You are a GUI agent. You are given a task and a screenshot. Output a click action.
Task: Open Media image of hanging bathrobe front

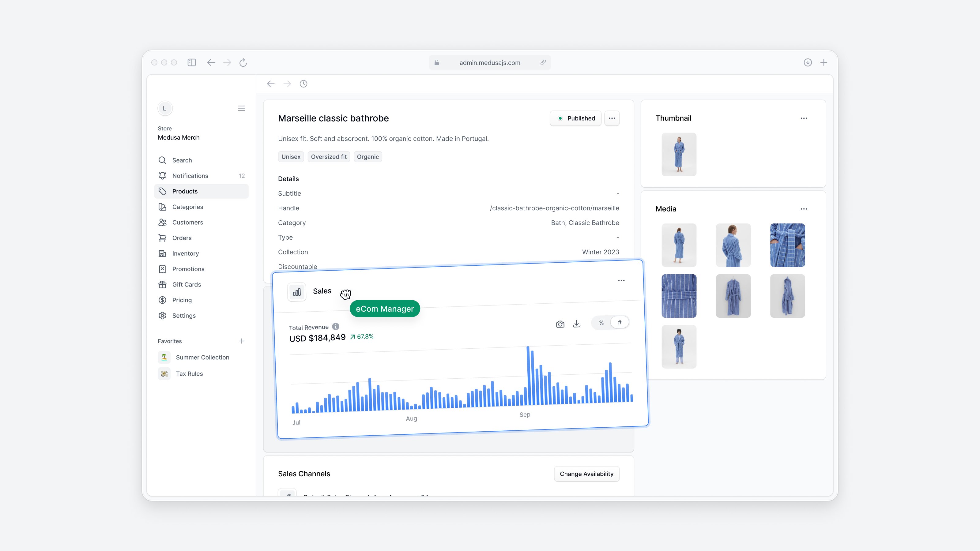click(x=733, y=296)
